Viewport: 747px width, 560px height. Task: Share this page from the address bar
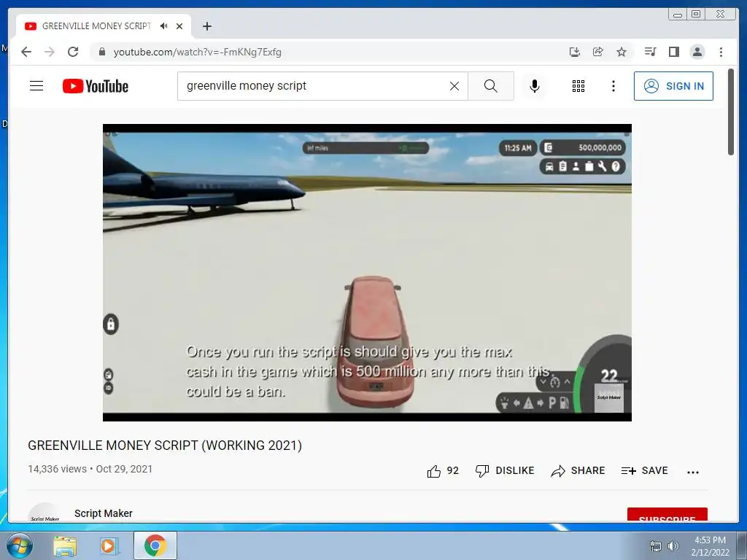tap(598, 52)
